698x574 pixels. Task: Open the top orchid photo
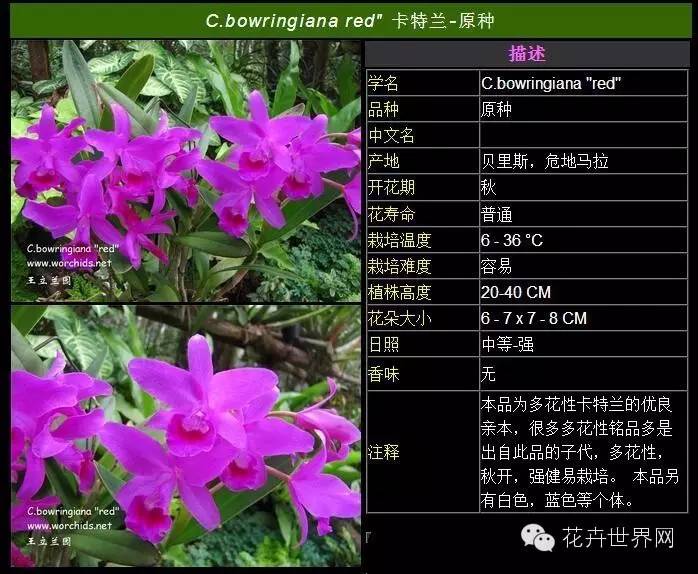186,170
